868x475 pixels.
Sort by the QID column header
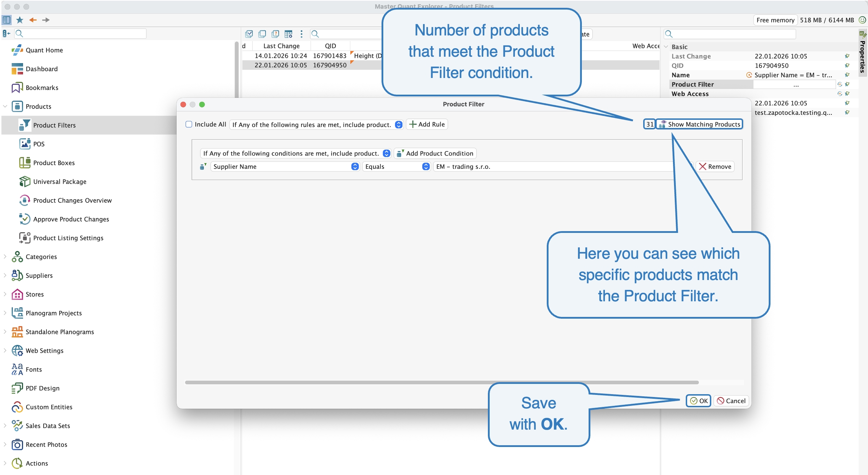point(330,46)
